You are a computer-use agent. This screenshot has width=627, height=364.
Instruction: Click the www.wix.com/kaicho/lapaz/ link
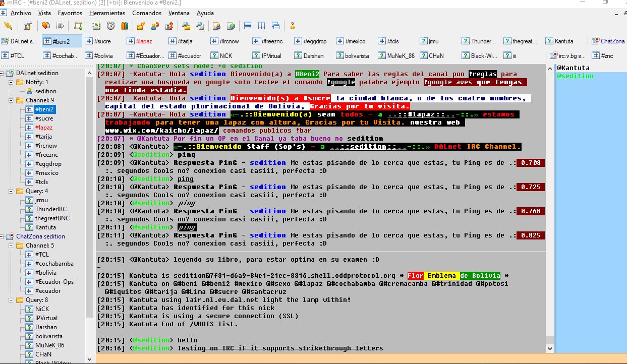click(161, 131)
